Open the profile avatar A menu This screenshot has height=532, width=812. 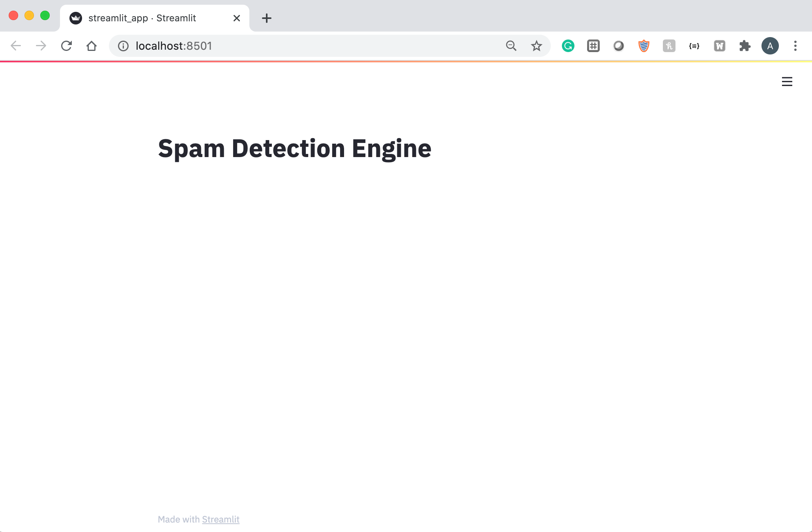pos(770,46)
